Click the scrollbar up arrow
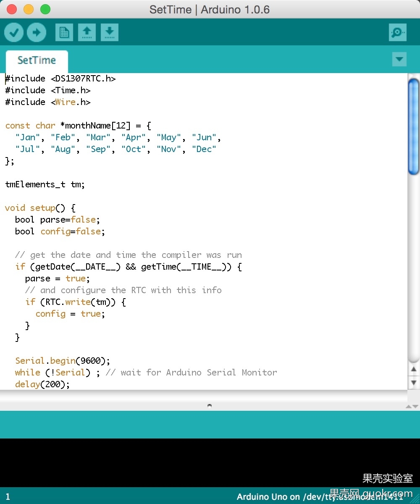This screenshot has width=420, height=504. tap(414, 370)
